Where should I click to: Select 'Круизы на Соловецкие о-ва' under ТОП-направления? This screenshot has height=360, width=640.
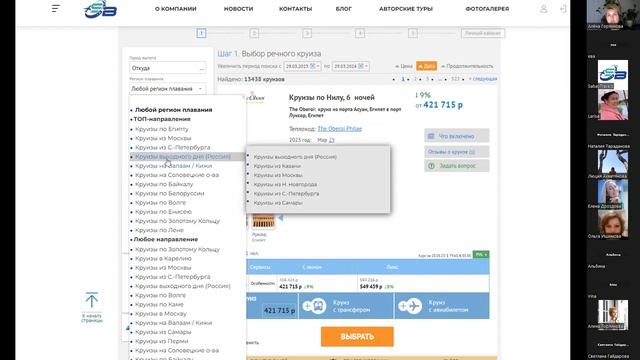[x=177, y=175]
